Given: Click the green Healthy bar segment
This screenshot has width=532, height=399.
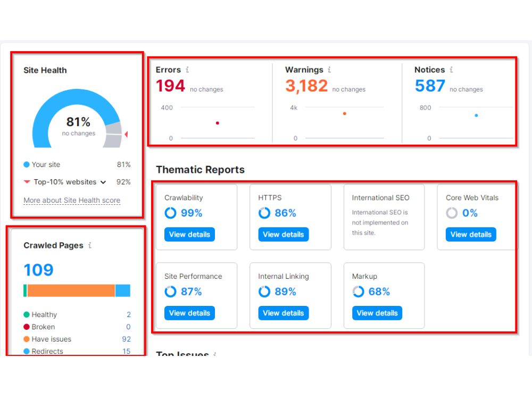Looking at the screenshot, I should click(x=25, y=291).
